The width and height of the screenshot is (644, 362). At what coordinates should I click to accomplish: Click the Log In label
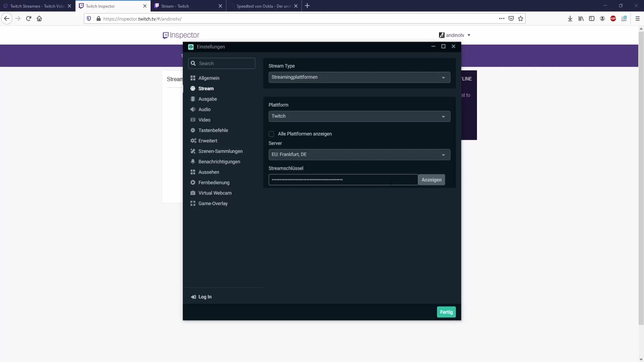pos(205,297)
